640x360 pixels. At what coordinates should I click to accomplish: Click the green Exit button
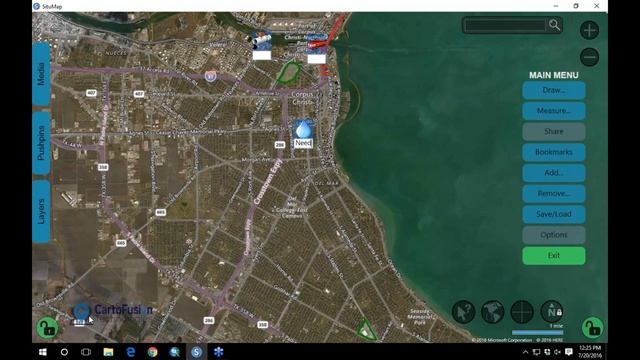[553, 256]
